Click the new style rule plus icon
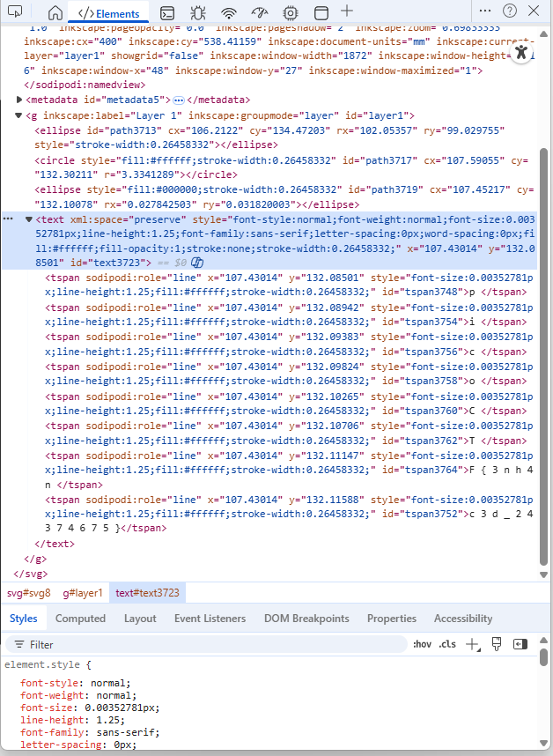The height and width of the screenshot is (756, 553). pyautogui.click(x=473, y=645)
